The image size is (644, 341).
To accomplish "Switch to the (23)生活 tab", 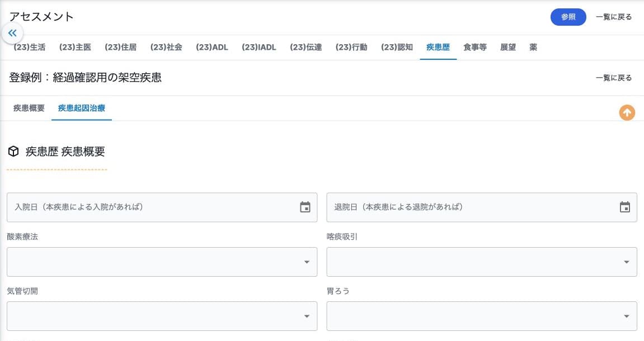I will coord(30,47).
